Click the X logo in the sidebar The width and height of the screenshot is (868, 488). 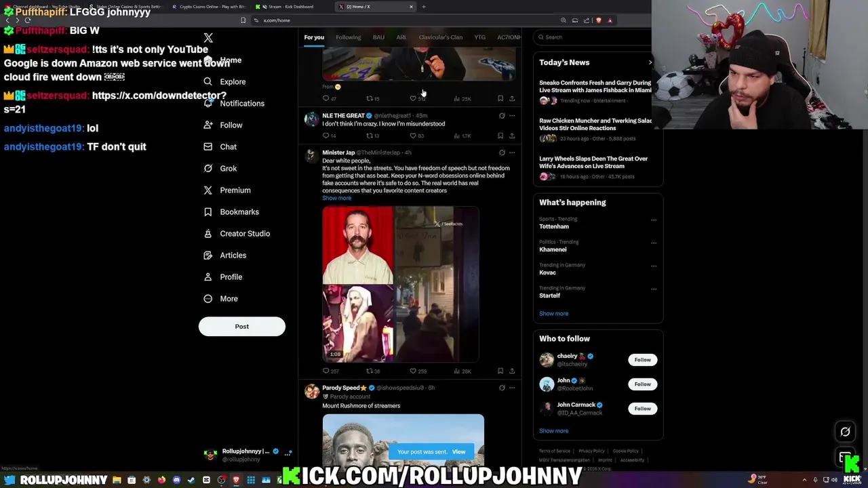tap(208, 38)
